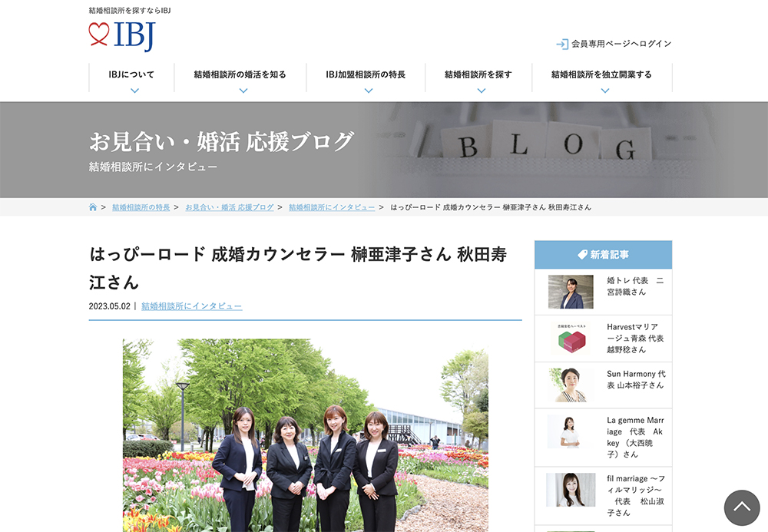Click the tag icon beside 新着記事
The height and width of the screenshot is (532, 768).
tap(582, 255)
